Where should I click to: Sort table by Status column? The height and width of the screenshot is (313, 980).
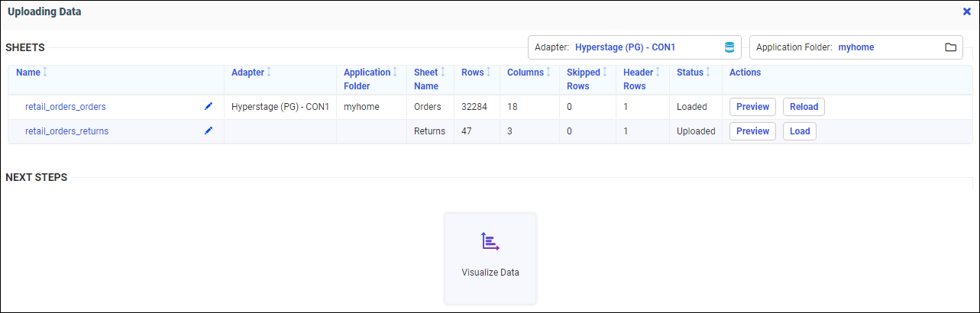690,73
